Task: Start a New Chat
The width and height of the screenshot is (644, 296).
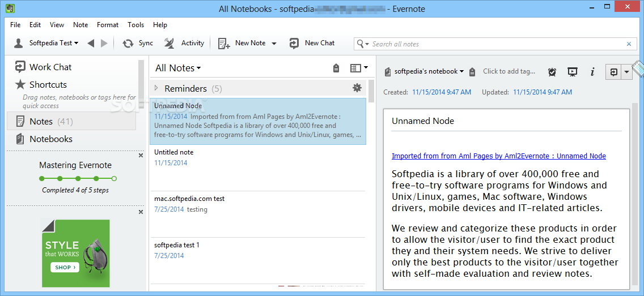Action: pyautogui.click(x=312, y=43)
